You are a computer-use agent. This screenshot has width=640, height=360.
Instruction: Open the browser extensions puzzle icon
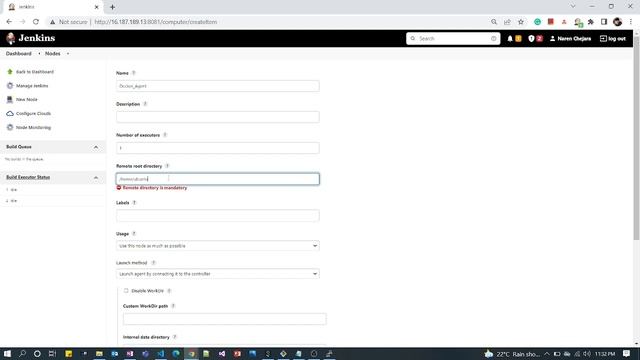(591, 22)
